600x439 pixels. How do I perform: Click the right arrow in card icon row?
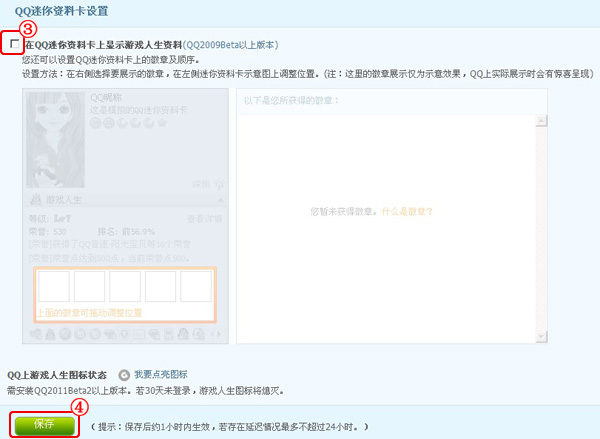[219, 335]
